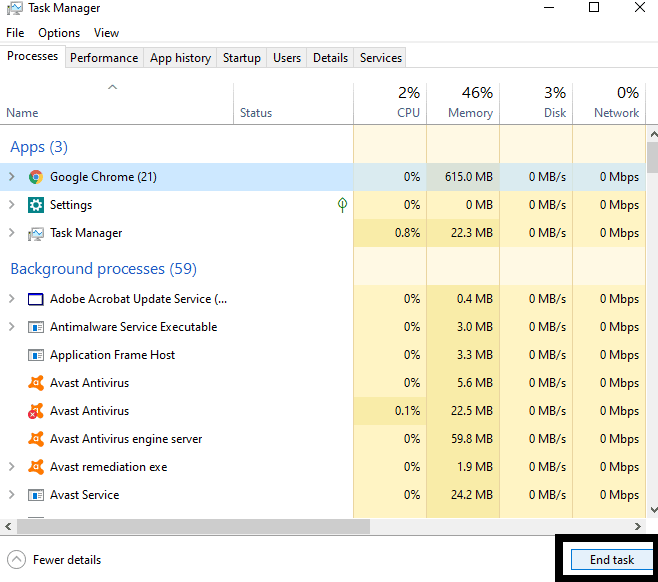The height and width of the screenshot is (582, 658).
Task: Select the Avast Service row name
Action: [x=85, y=495]
